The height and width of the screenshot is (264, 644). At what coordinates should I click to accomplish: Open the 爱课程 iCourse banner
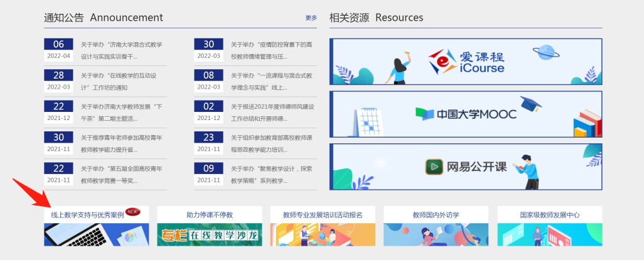[465, 62]
